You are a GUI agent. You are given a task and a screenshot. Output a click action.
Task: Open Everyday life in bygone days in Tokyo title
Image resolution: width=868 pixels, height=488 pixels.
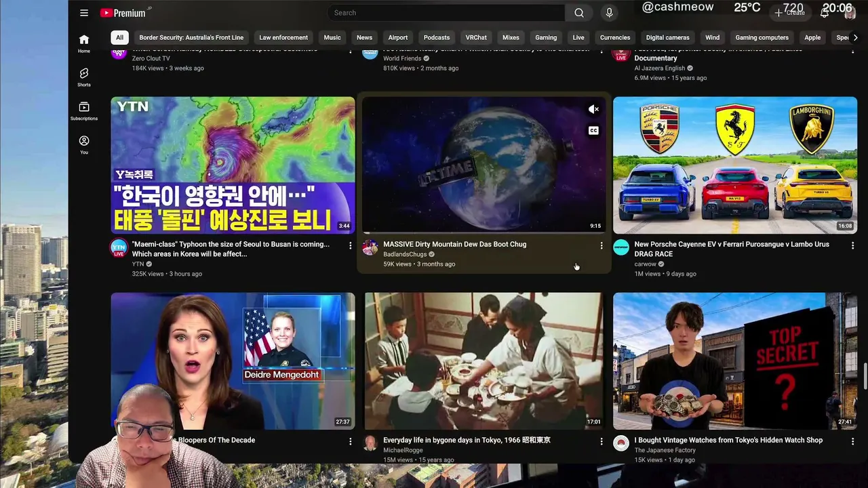click(x=467, y=440)
